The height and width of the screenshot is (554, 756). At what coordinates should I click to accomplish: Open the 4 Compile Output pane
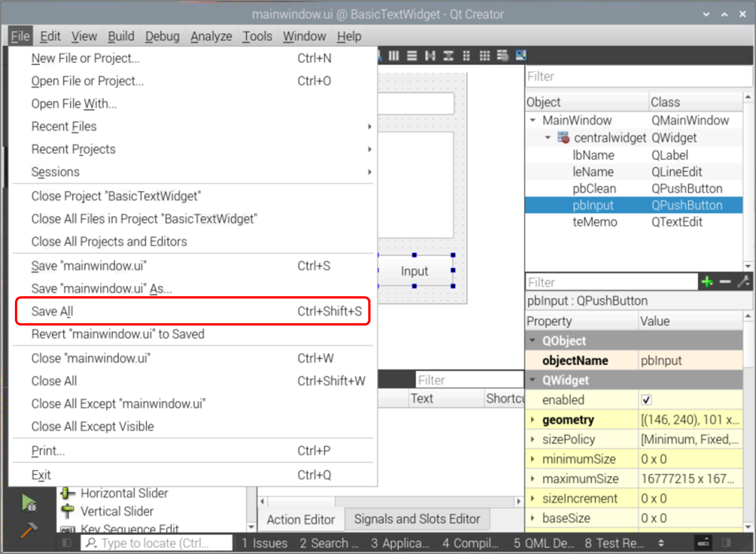470,543
